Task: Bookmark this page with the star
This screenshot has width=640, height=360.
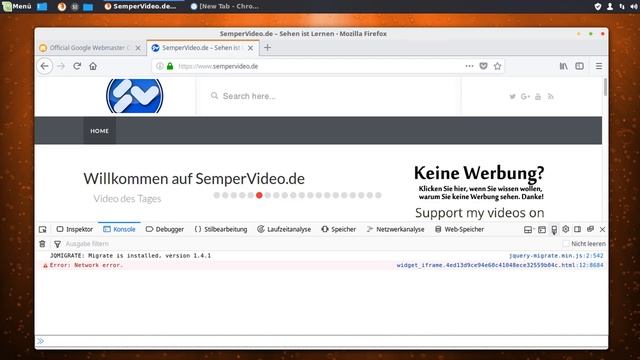Action: click(x=497, y=66)
